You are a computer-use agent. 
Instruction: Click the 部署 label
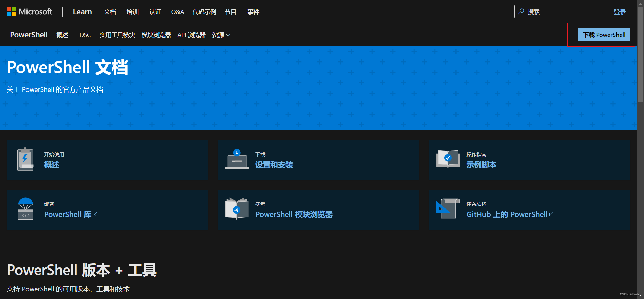pyautogui.click(x=49, y=204)
